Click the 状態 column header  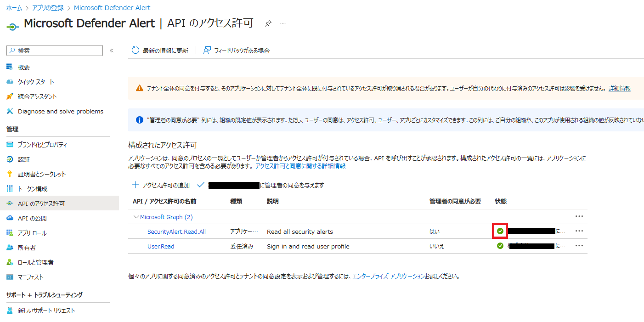(x=501, y=201)
